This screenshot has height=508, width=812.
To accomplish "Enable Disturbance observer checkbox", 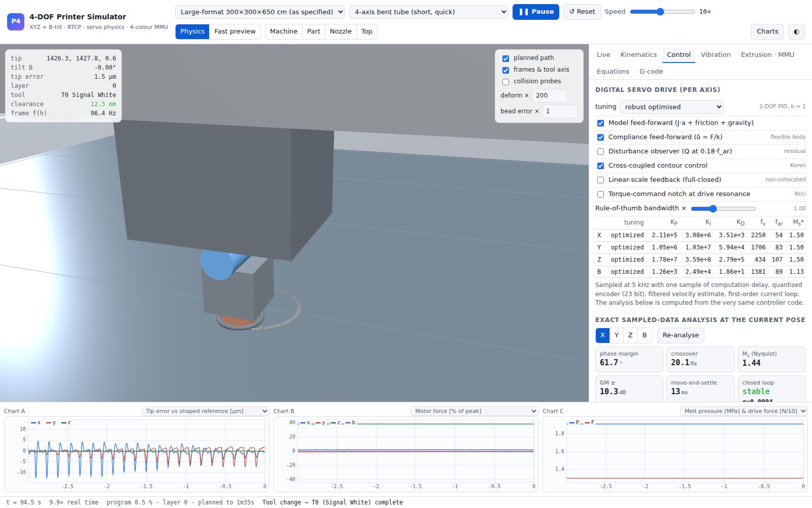I will click(600, 151).
